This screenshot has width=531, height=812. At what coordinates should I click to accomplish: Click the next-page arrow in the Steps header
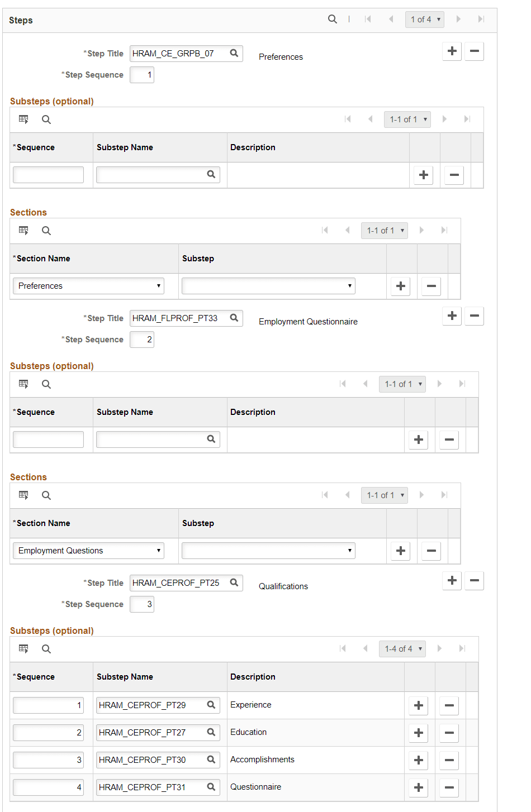click(458, 18)
